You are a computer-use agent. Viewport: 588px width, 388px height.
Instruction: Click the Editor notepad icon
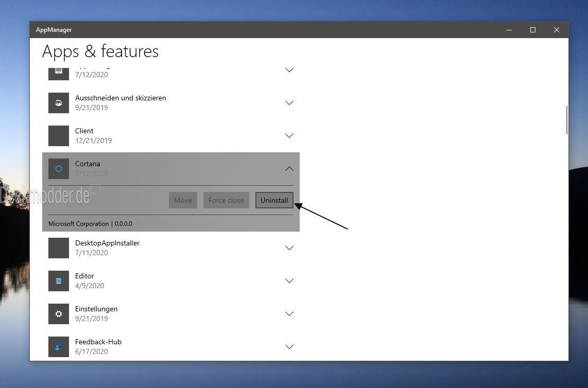pyautogui.click(x=59, y=281)
